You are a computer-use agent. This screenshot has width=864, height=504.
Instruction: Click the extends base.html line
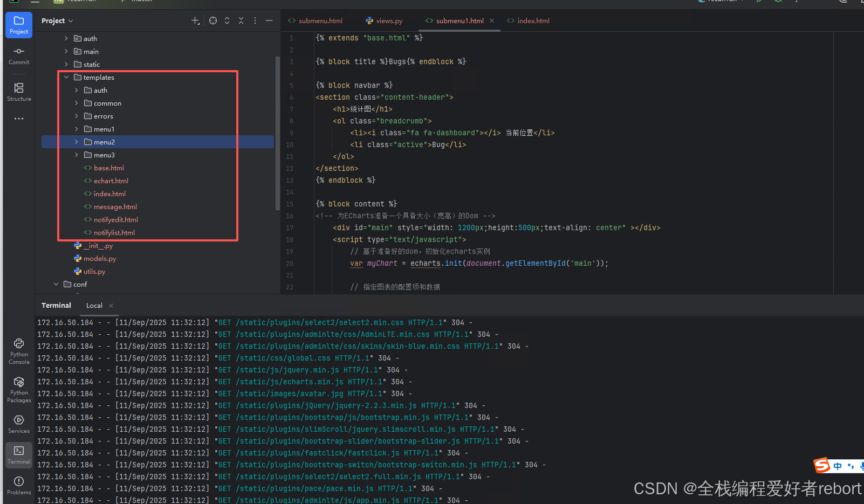(x=369, y=38)
